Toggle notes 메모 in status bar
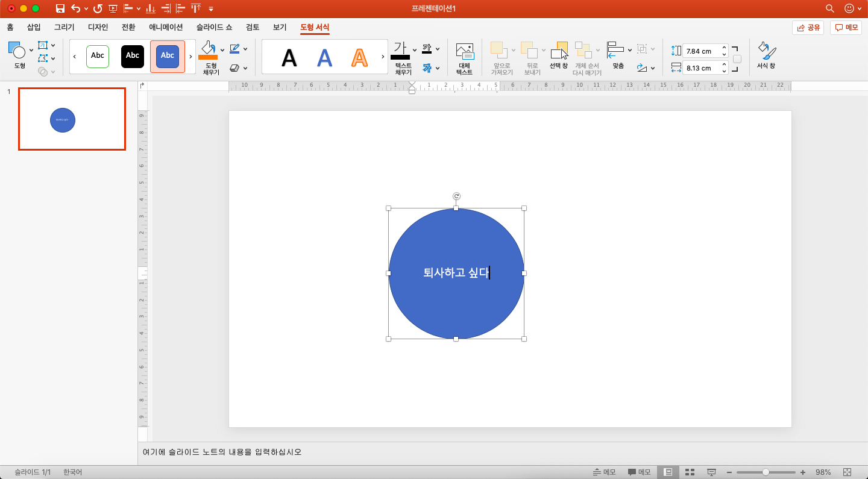This screenshot has width=868, height=479. (x=605, y=472)
